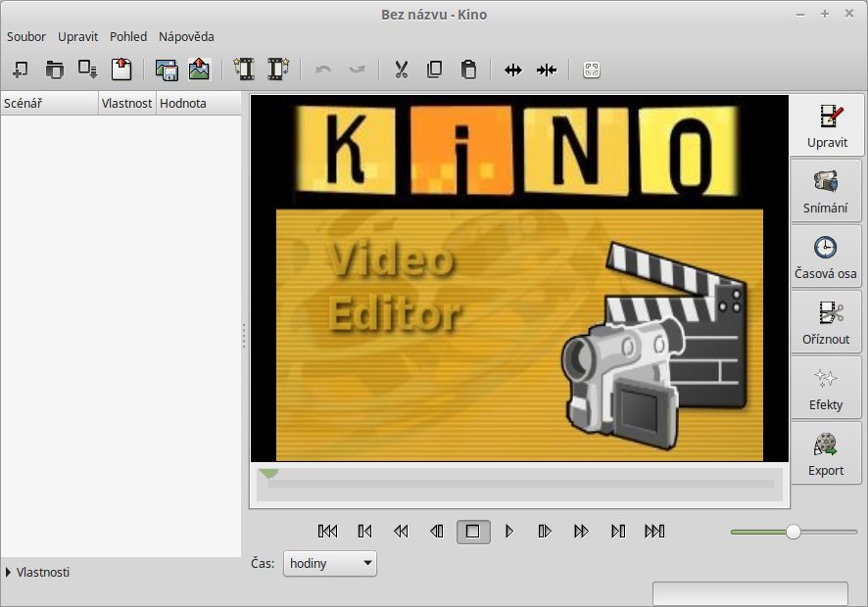Click the film strip icon with right star
The image size is (868, 607).
[278, 70]
